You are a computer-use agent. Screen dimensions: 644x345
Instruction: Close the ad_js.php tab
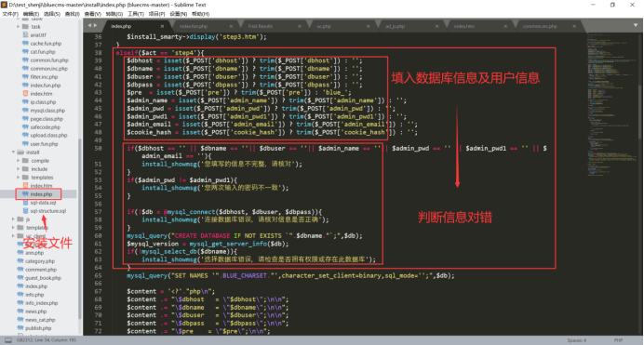click(436, 26)
